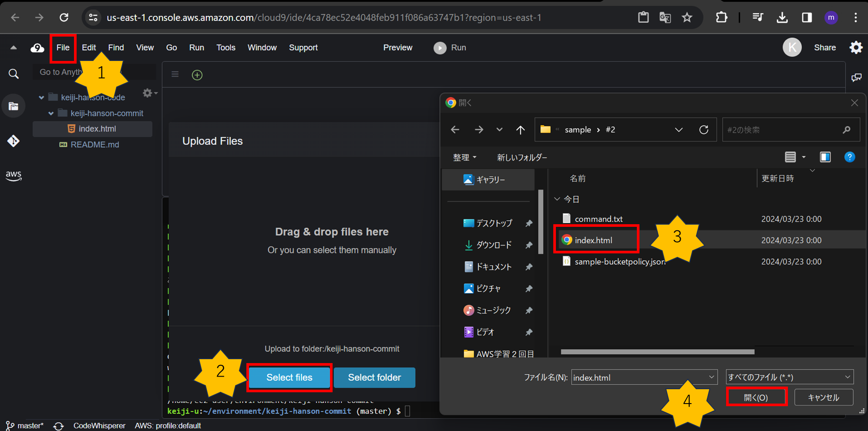Viewport: 868px width, 431px height.
Task: Click the Select files button
Action: 289,377
